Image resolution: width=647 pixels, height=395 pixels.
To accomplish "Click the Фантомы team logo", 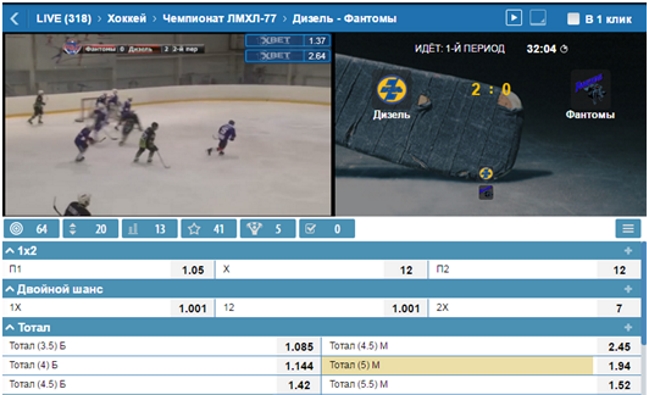I will 591,89.
